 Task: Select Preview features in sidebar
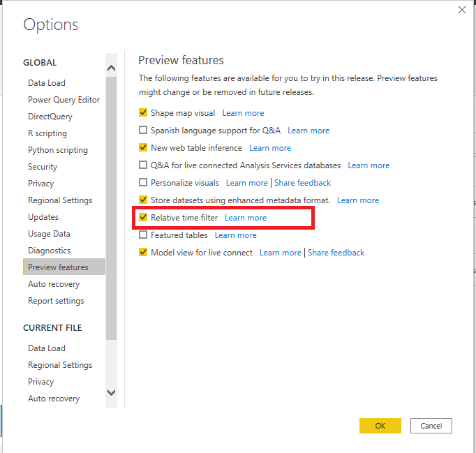tap(64, 267)
